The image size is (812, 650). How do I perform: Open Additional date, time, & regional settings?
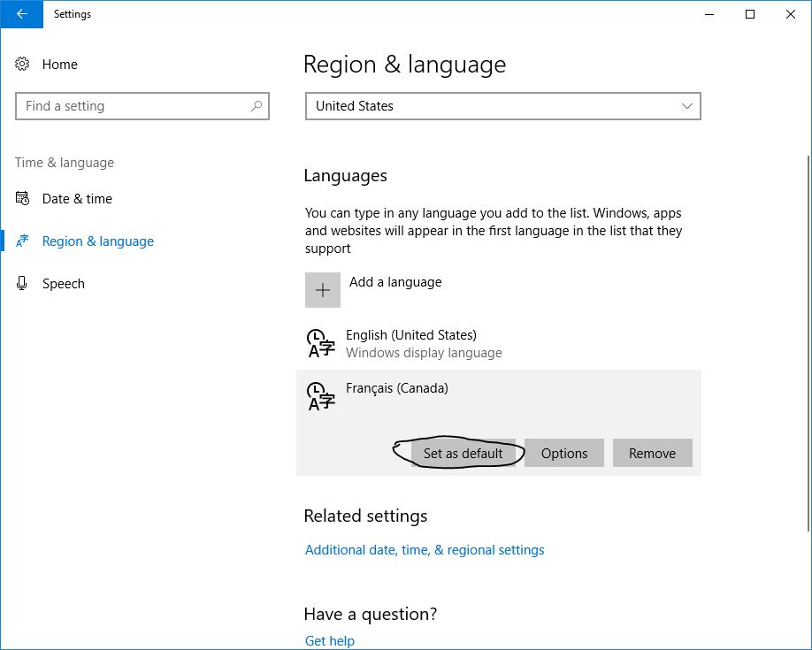425,550
